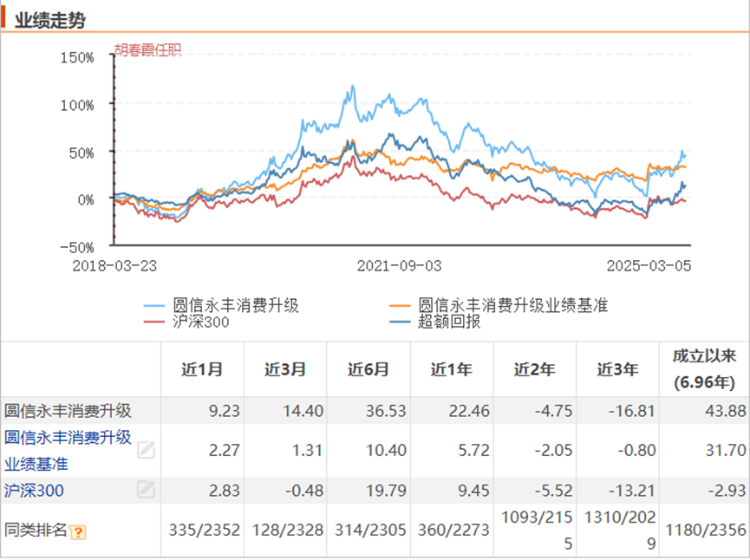Select the 近6月 column header
The image size is (750, 560).
pos(368,369)
